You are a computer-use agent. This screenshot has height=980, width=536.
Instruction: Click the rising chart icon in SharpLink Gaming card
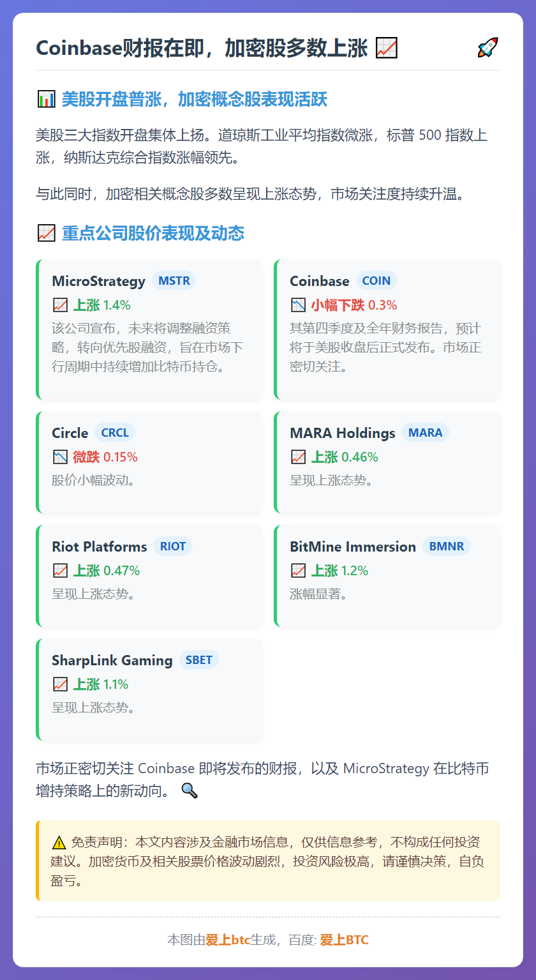pos(60,684)
